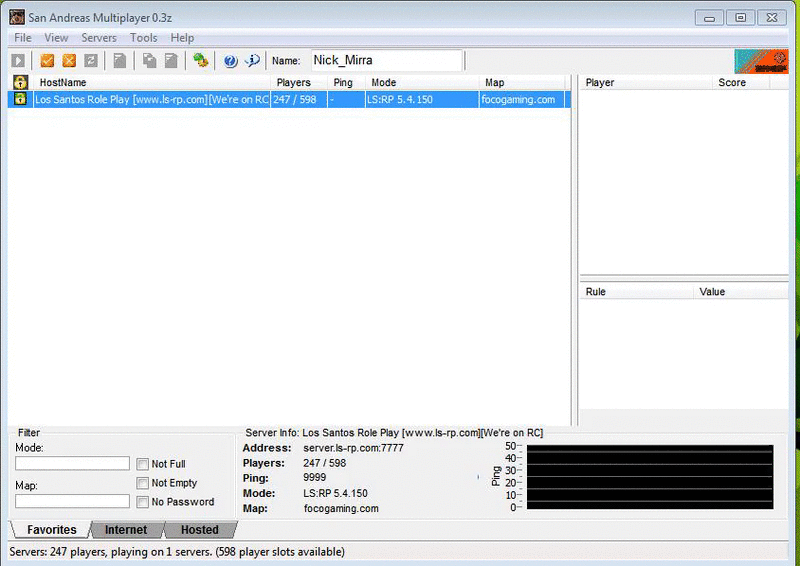The image size is (800, 566).
Task: Click the export server info icon right of Copy
Action: pos(171,61)
